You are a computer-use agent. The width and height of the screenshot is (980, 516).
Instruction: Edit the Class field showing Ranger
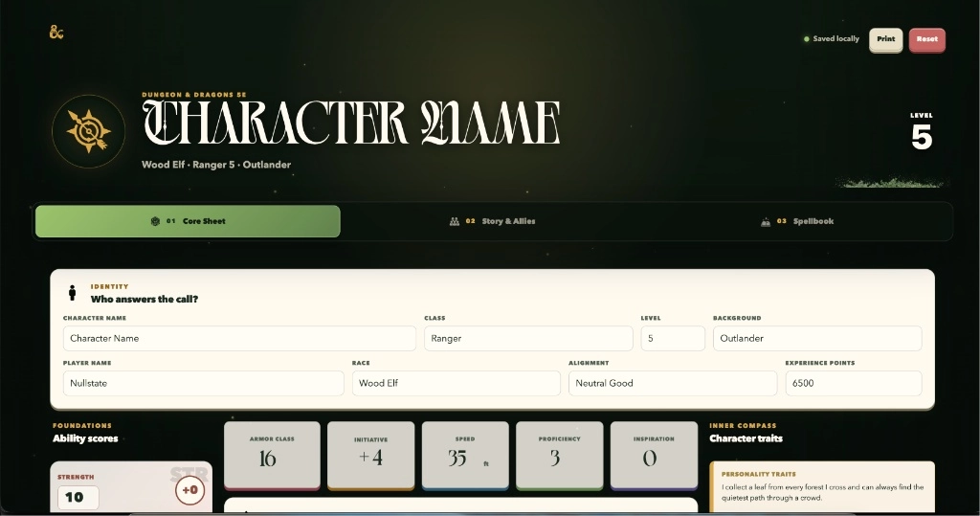click(528, 338)
